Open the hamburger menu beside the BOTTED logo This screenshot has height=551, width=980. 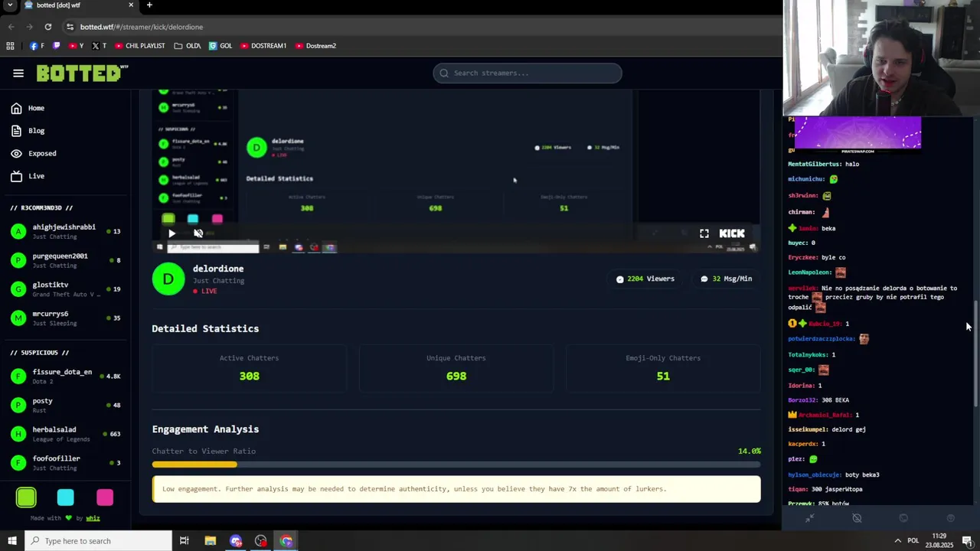(x=18, y=73)
